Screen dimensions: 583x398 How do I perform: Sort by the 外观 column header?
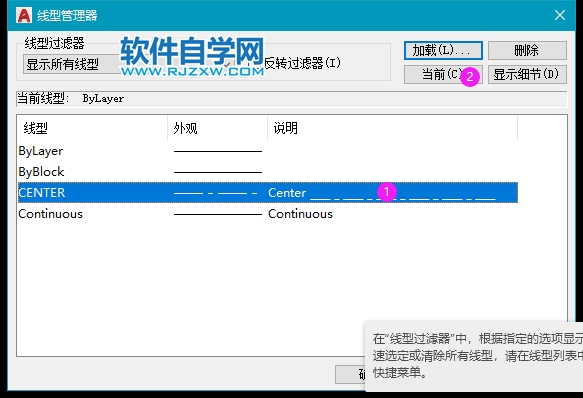point(218,128)
